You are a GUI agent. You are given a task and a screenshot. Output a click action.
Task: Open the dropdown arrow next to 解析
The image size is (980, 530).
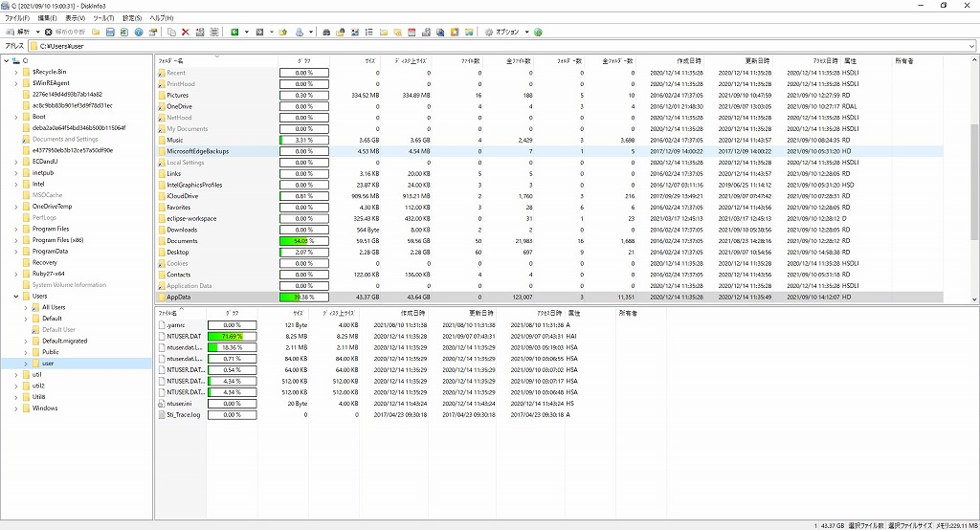37,32
